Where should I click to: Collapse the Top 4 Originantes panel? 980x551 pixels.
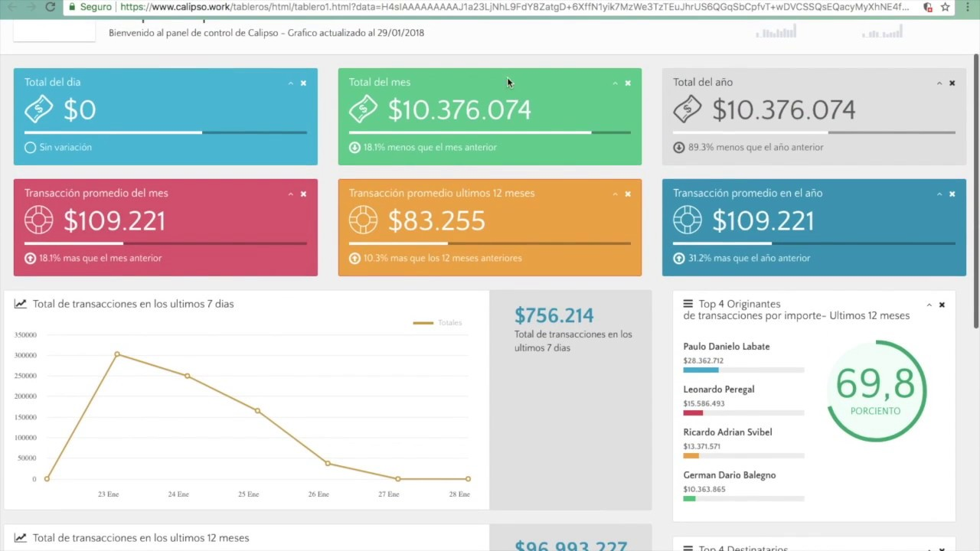coord(929,305)
